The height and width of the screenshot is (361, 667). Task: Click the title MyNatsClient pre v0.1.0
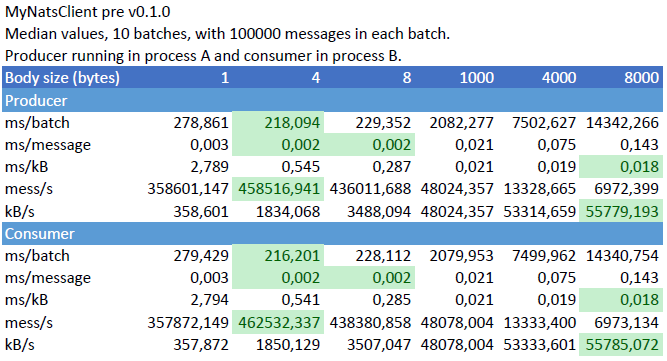pyautogui.click(x=88, y=11)
